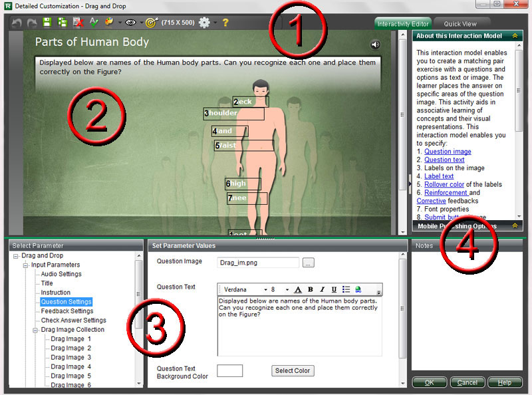Open the dropdown arrow beside the palette icon
This screenshot has height=395, width=532.
120,23
